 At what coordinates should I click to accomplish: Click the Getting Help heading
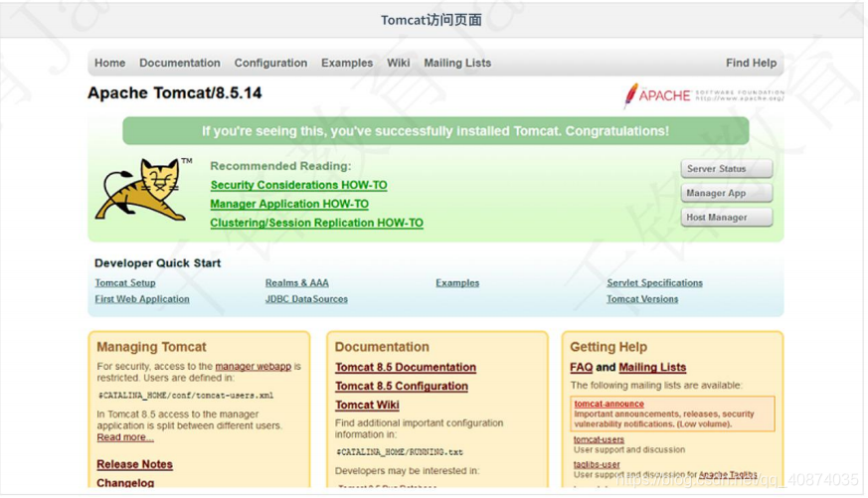tap(608, 347)
